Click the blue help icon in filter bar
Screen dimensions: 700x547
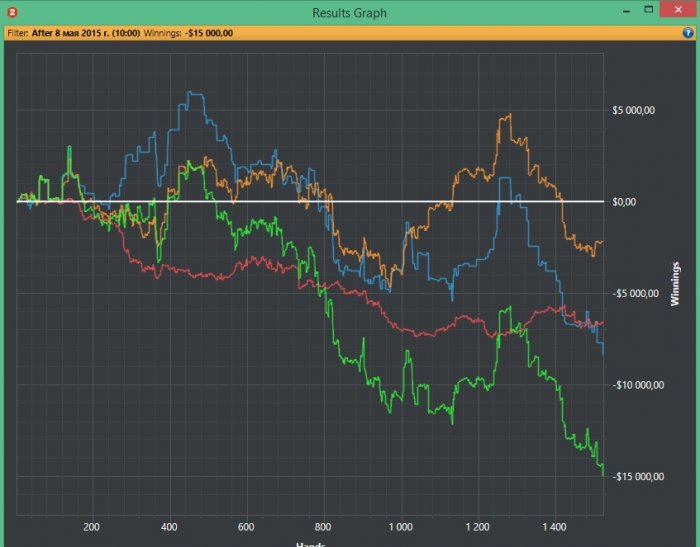coord(688,33)
